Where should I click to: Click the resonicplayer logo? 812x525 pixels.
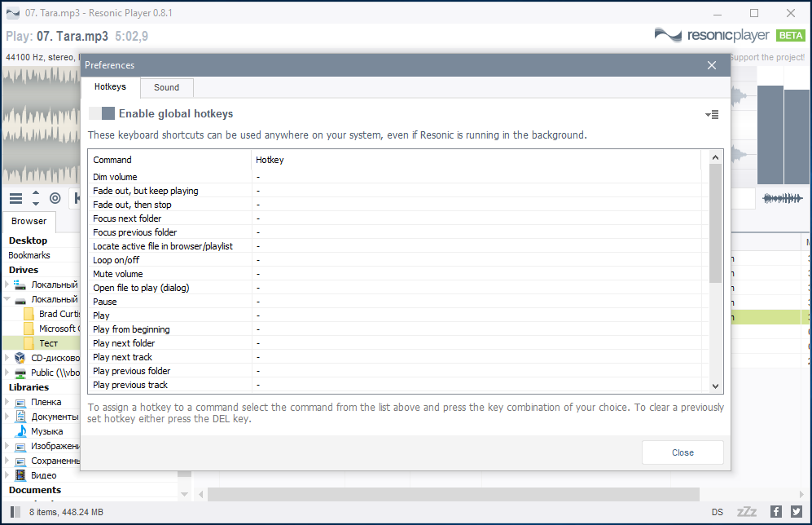tap(712, 35)
